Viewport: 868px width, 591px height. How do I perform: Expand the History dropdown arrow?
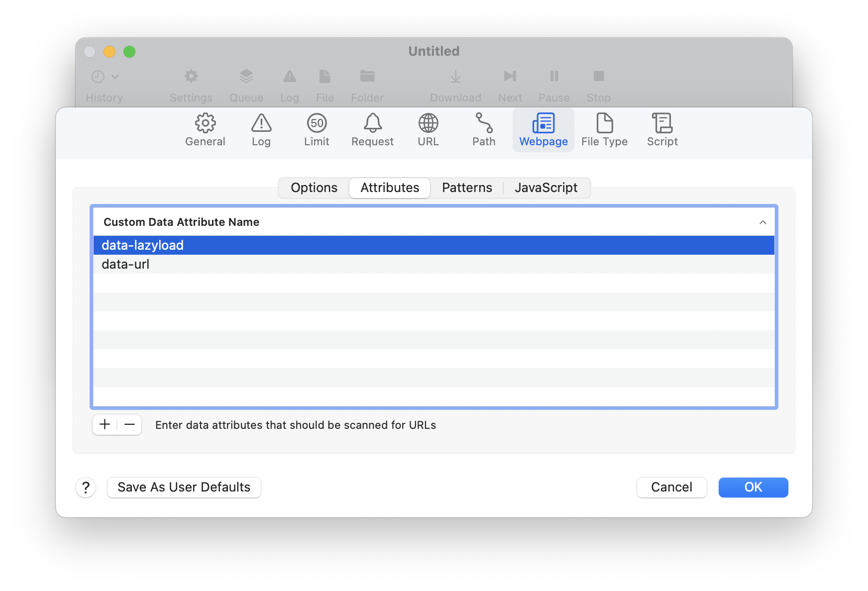tap(115, 77)
